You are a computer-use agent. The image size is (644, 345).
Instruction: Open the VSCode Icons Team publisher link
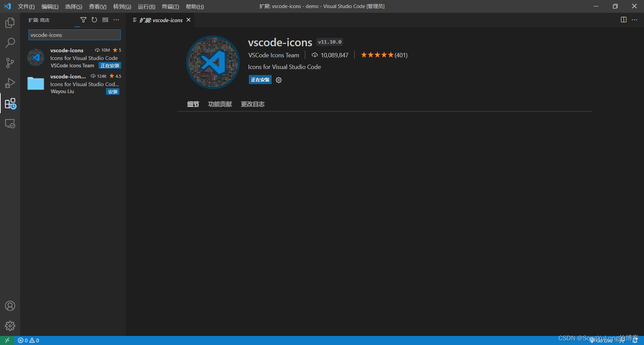tap(274, 55)
